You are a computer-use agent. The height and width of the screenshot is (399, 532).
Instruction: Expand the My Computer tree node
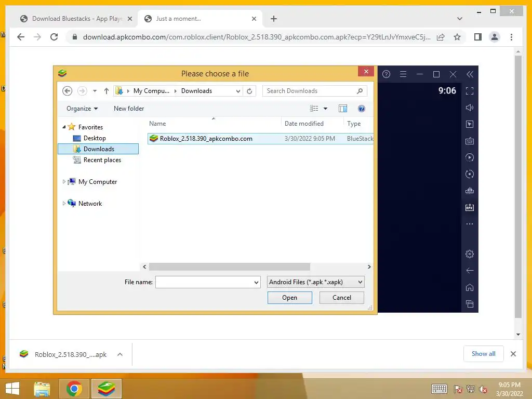pos(64,181)
